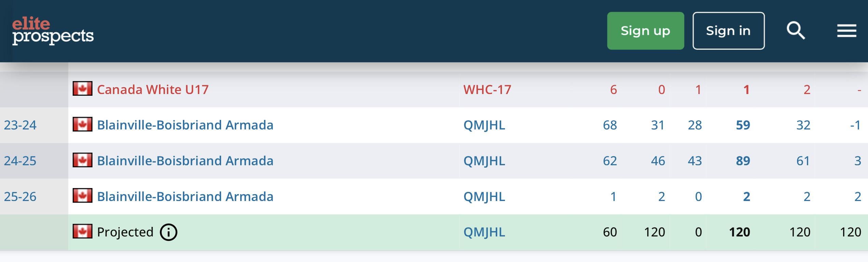Select the 24-25 season link
The width and height of the screenshot is (868, 262).
(20, 161)
